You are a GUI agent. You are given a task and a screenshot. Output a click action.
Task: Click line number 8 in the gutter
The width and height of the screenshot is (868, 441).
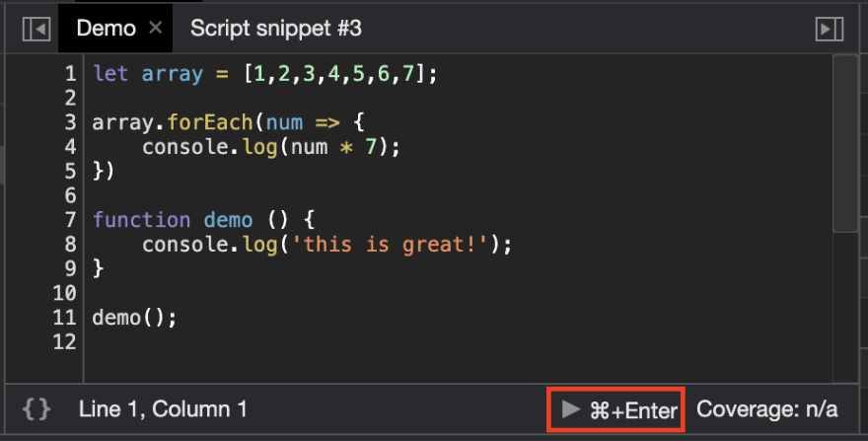pos(70,245)
